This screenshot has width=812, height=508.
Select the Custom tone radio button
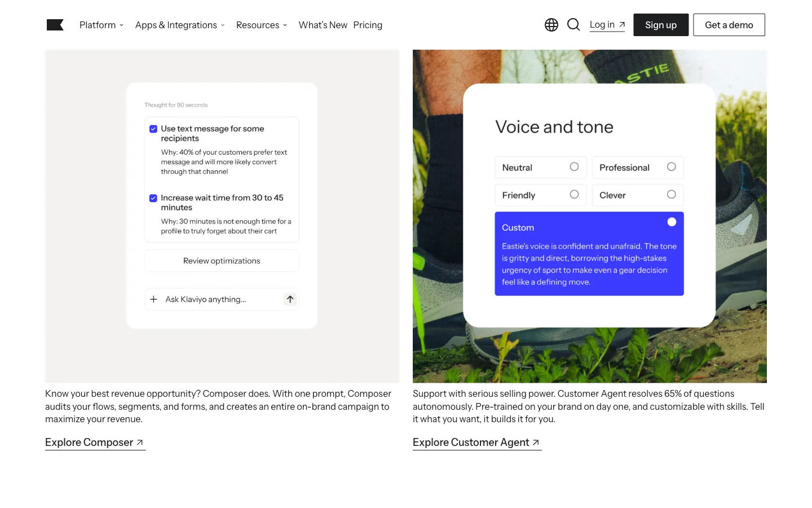672,222
